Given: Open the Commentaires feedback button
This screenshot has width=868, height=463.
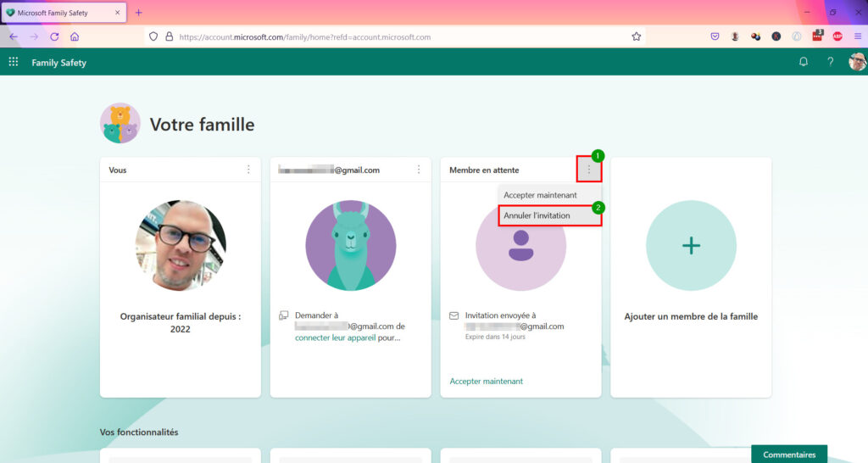Looking at the screenshot, I should [x=789, y=455].
